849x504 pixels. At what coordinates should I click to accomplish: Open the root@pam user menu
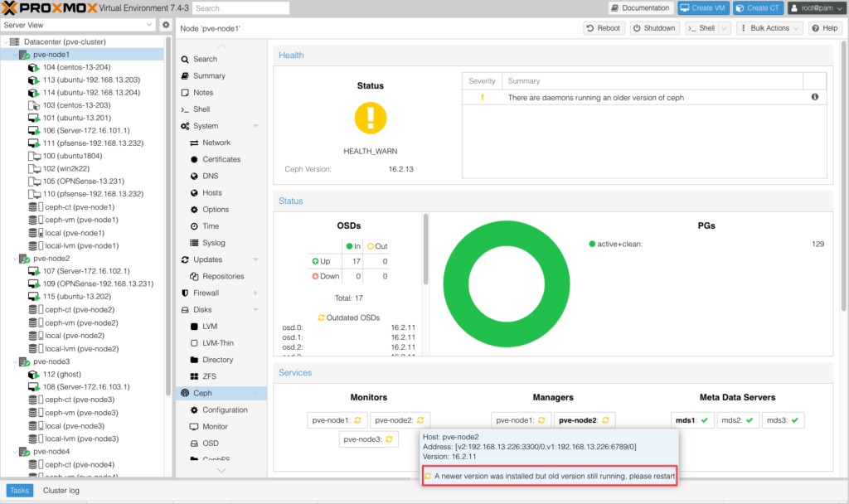point(817,8)
